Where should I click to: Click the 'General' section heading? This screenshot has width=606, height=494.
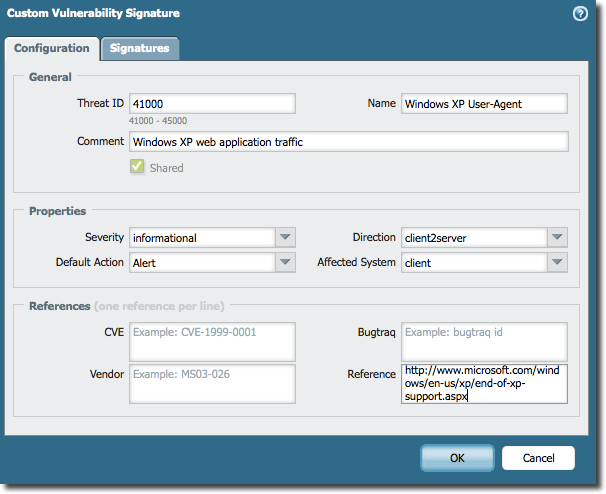[x=50, y=77]
